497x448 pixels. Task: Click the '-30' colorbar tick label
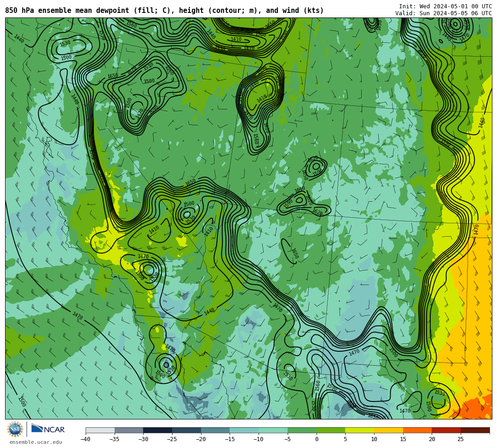pos(143,439)
